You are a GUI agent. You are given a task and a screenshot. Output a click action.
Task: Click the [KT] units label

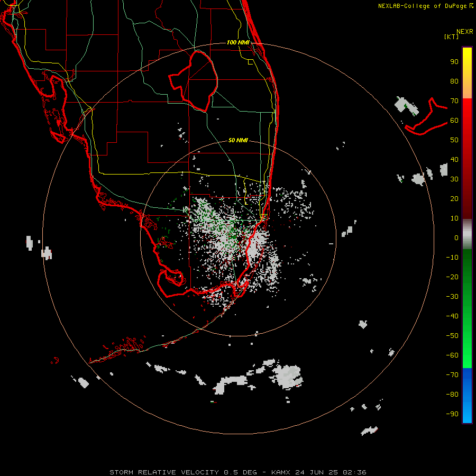pos(452,36)
